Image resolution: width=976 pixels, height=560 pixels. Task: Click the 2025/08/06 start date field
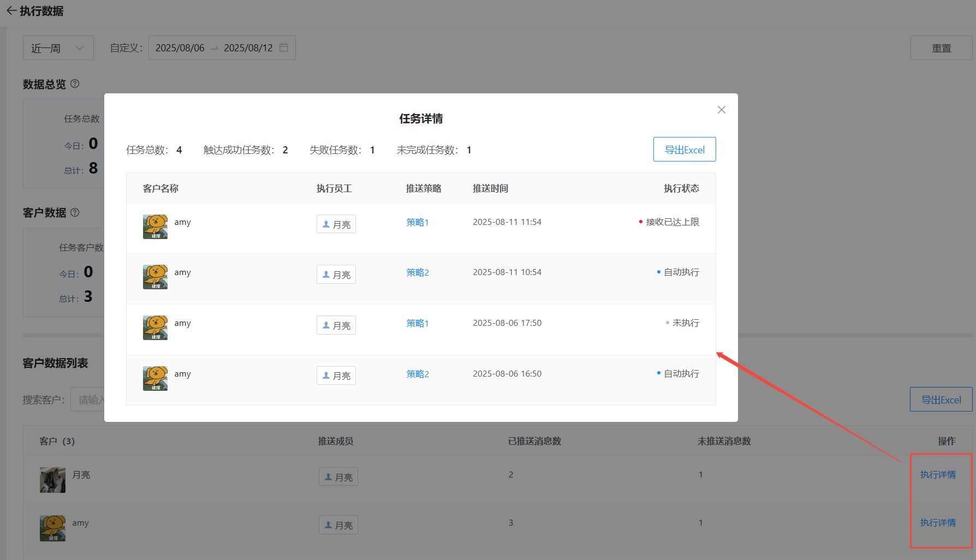click(180, 48)
